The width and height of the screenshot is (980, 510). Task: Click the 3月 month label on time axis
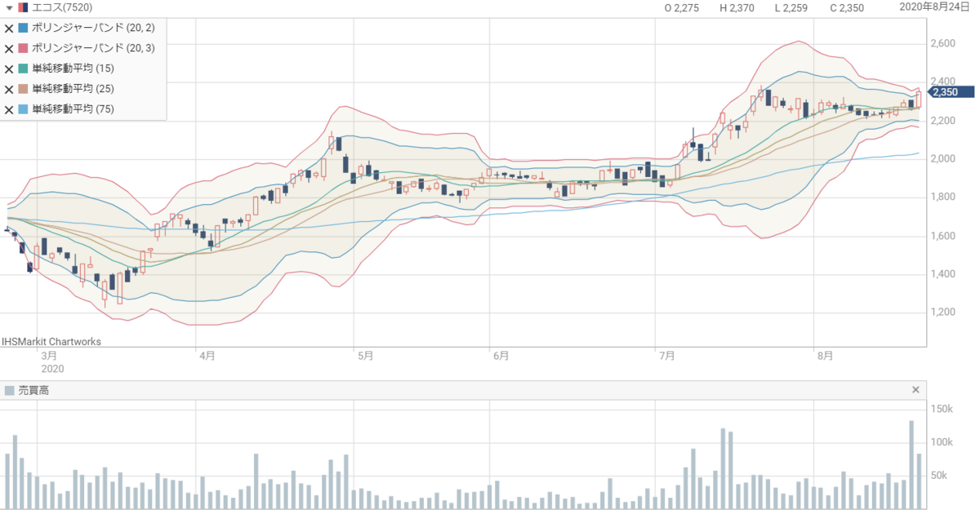pos(49,356)
